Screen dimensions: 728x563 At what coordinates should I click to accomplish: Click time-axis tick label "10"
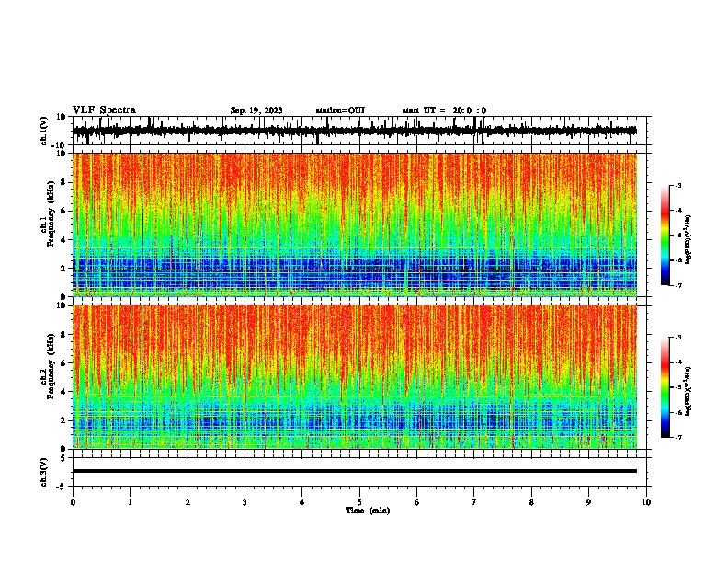point(646,502)
